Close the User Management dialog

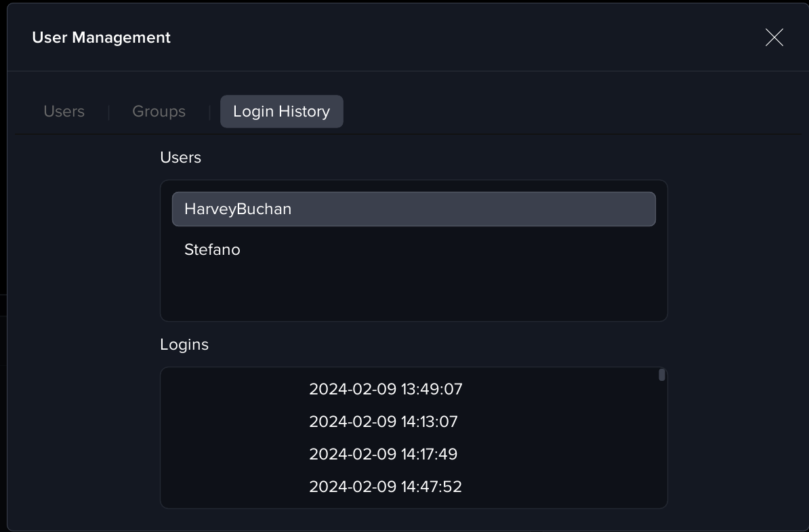click(x=774, y=37)
